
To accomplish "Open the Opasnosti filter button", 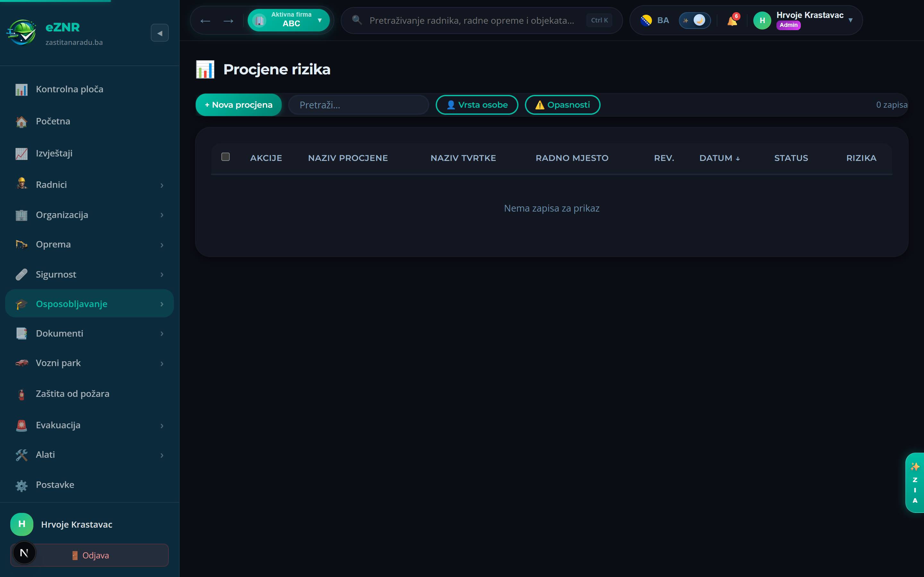I will 562,105.
